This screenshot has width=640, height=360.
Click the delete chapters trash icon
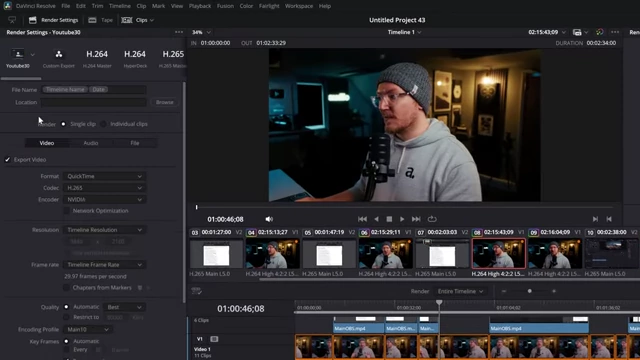(140, 288)
